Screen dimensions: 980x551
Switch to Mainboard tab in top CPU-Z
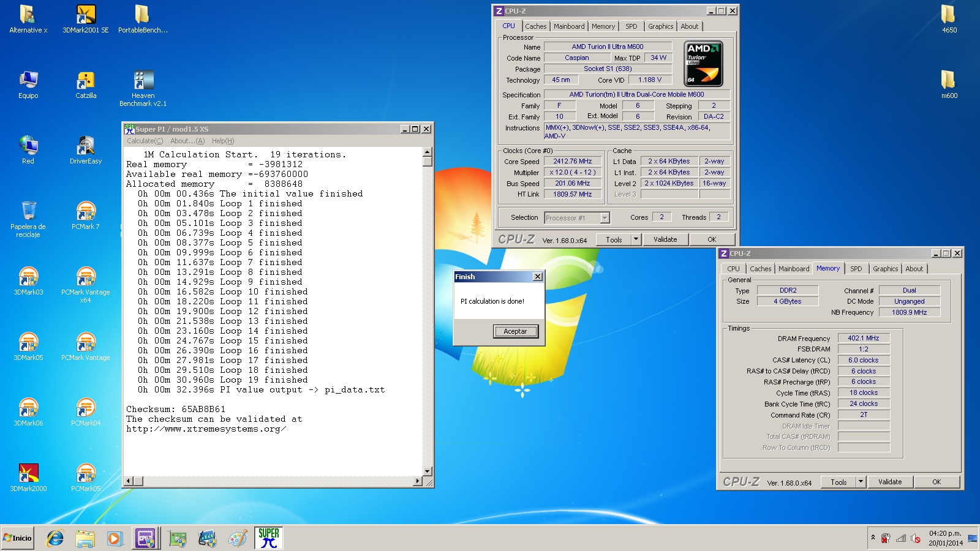(x=569, y=26)
